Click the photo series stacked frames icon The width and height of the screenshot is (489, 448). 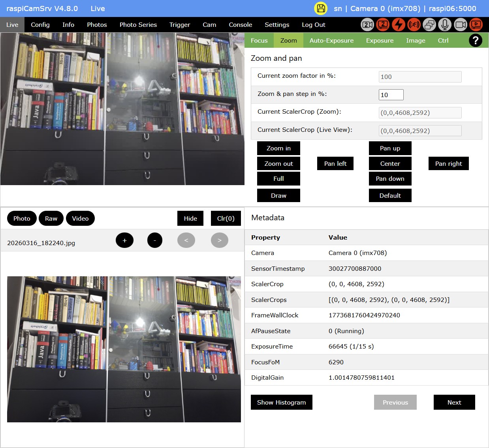tap(429, 24)
